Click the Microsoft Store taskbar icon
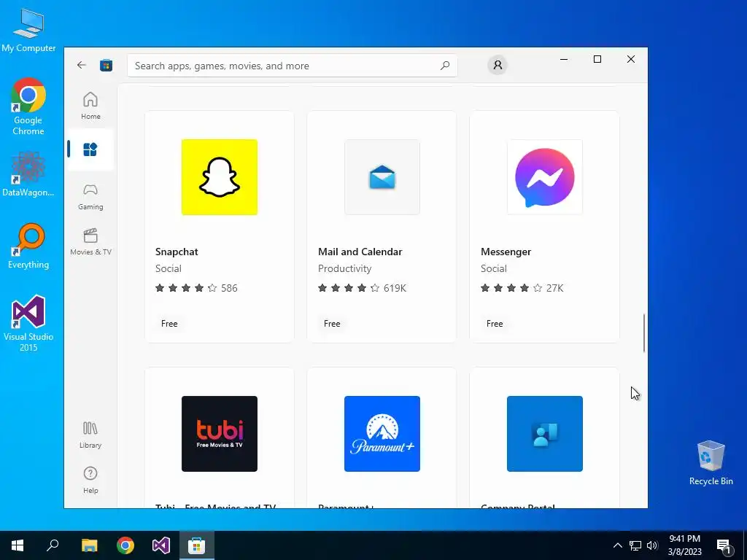 (x=197, y=545)
